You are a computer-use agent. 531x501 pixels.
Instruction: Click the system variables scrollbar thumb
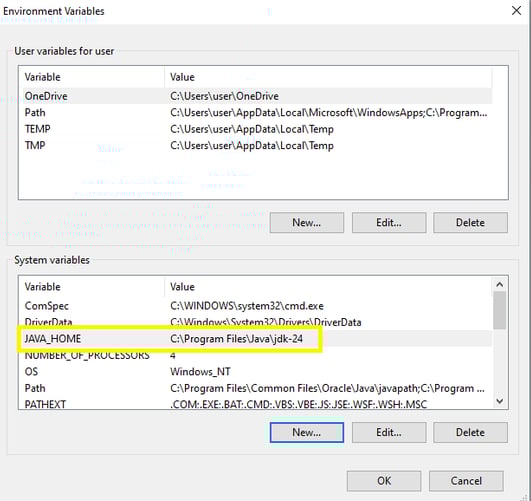(x=500, y=310)
